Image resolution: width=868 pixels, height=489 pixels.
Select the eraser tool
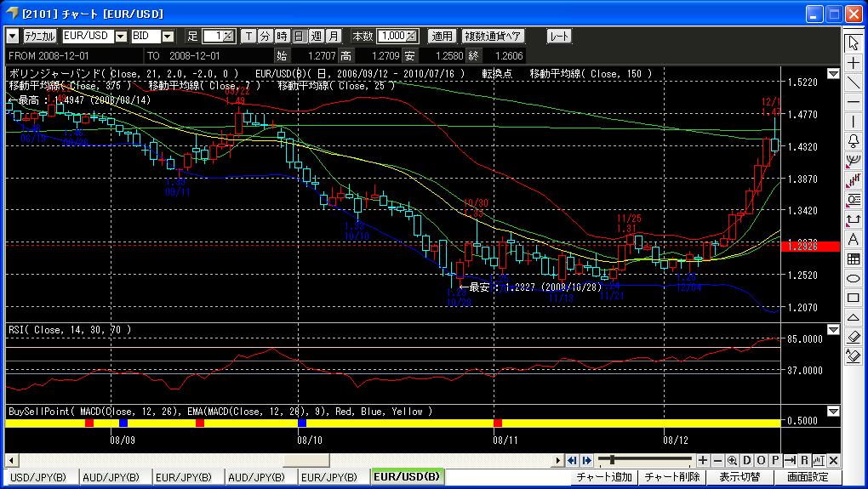click(853, 336)
